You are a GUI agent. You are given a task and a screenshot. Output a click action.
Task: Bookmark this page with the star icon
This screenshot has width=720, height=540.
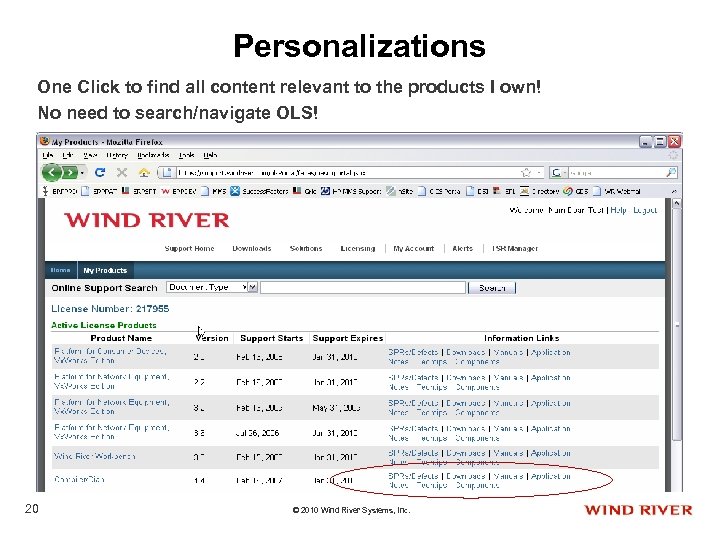tap(526, 173)
